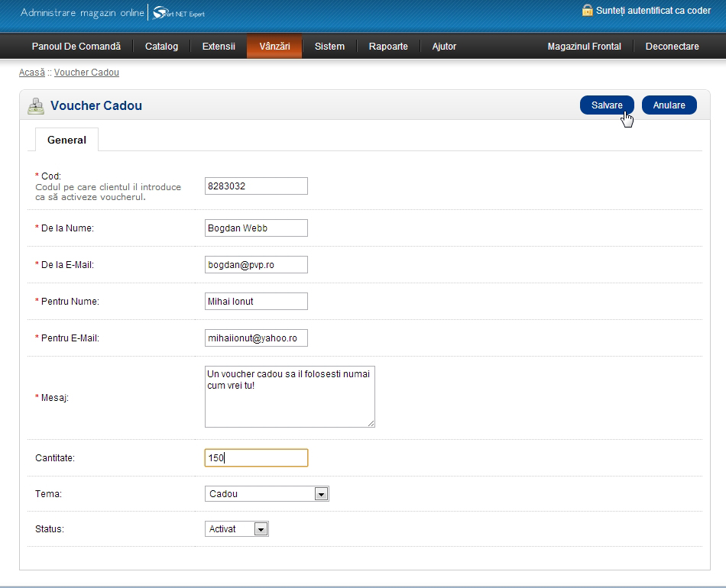This screenshot has width=726, height=588.
Task: Expand the Status dropdown
Action: [x=237, y=529]
